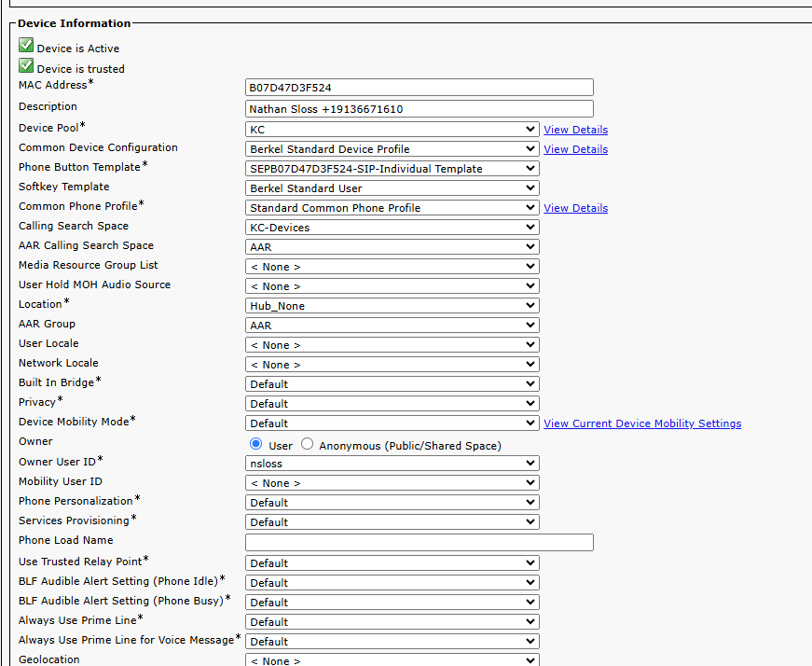This screenshot has height=666, width=812.
Task: Click the Phone Load Name label
Action: [66, 540]
